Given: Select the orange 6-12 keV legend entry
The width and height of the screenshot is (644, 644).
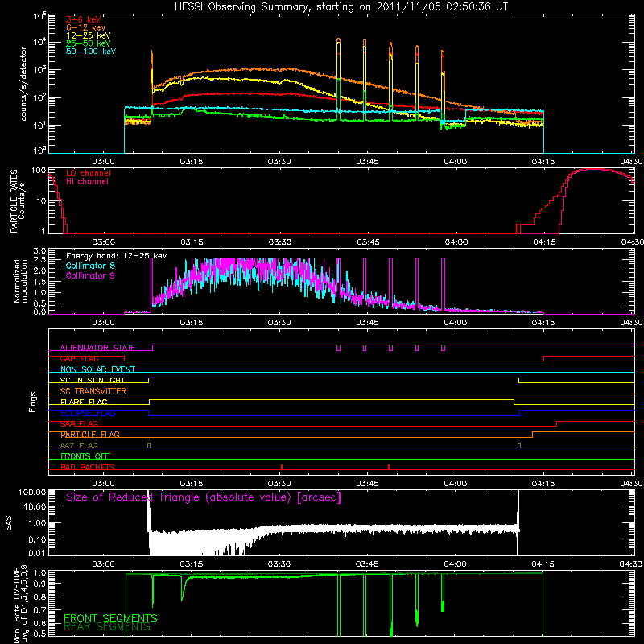Looking at the screenshot, I should point(86,27).
